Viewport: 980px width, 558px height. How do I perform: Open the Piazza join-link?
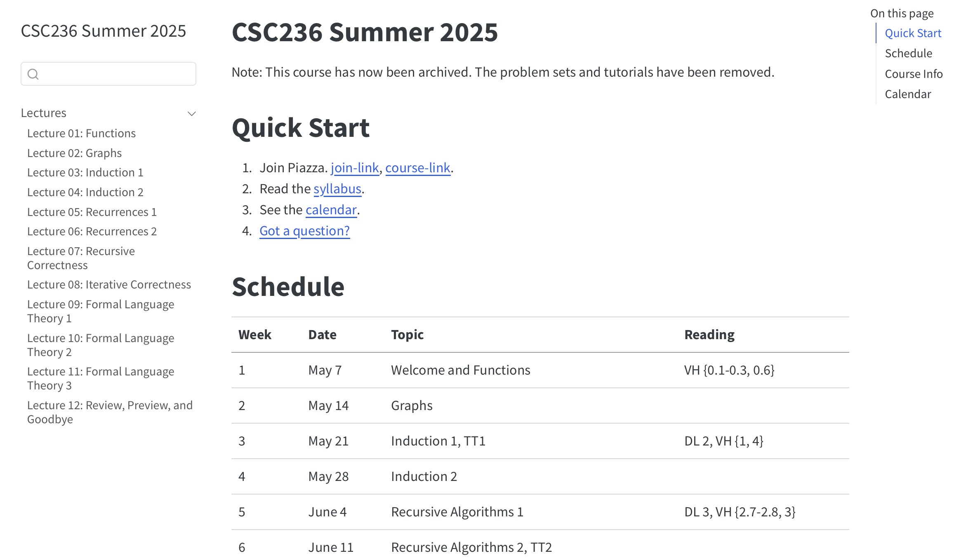[x=355, y=168]
